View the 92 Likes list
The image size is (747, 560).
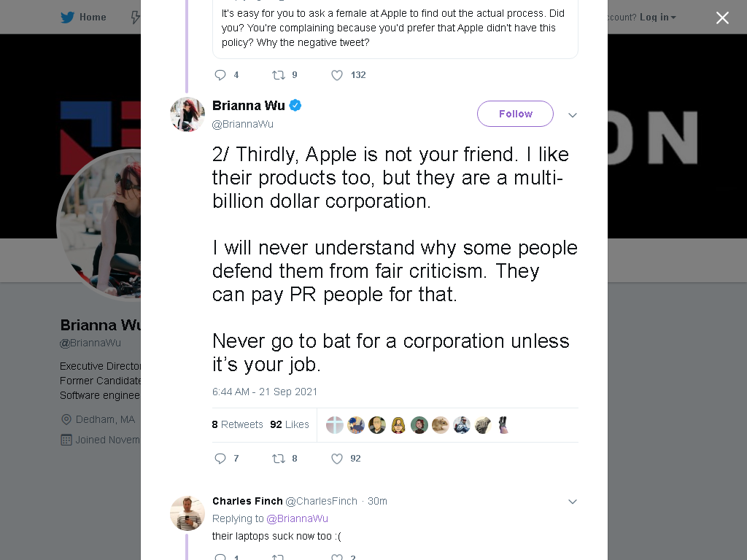[x=289, y=424]
